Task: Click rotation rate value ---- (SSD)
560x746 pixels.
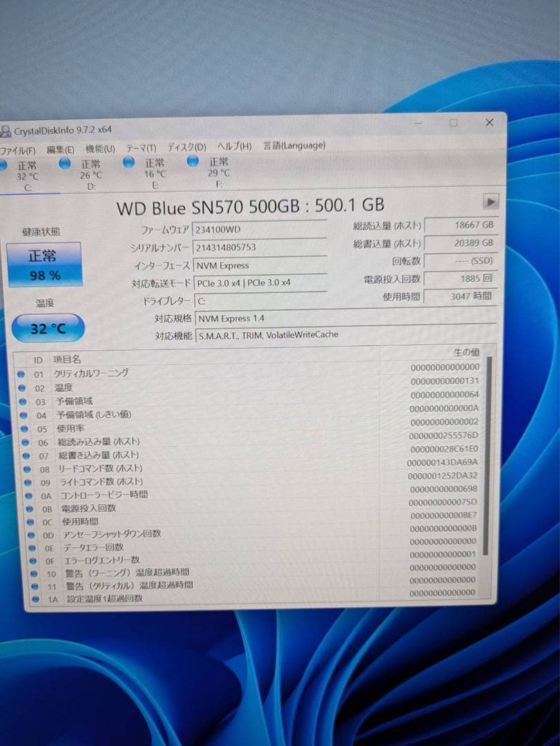Action: 461,260
